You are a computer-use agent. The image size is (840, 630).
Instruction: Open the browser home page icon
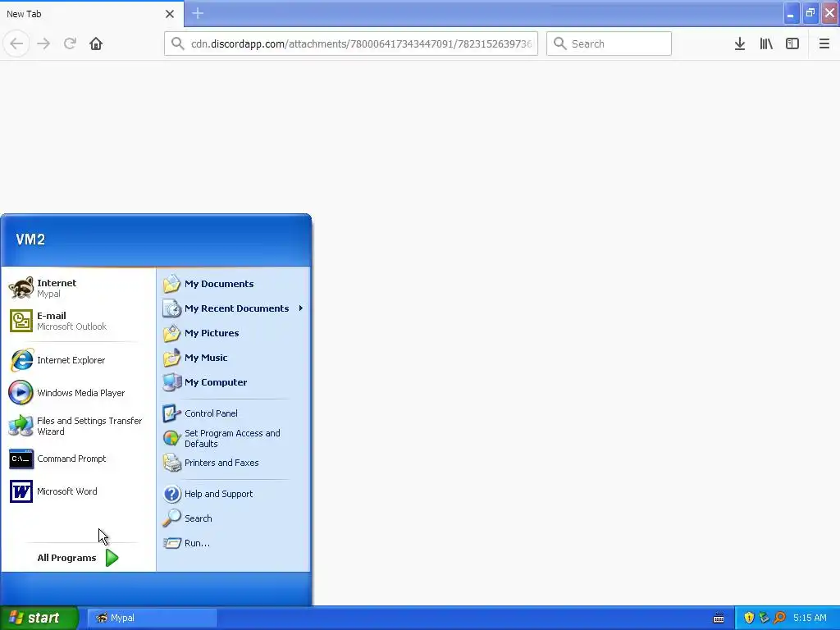click(x=96, y=43)
